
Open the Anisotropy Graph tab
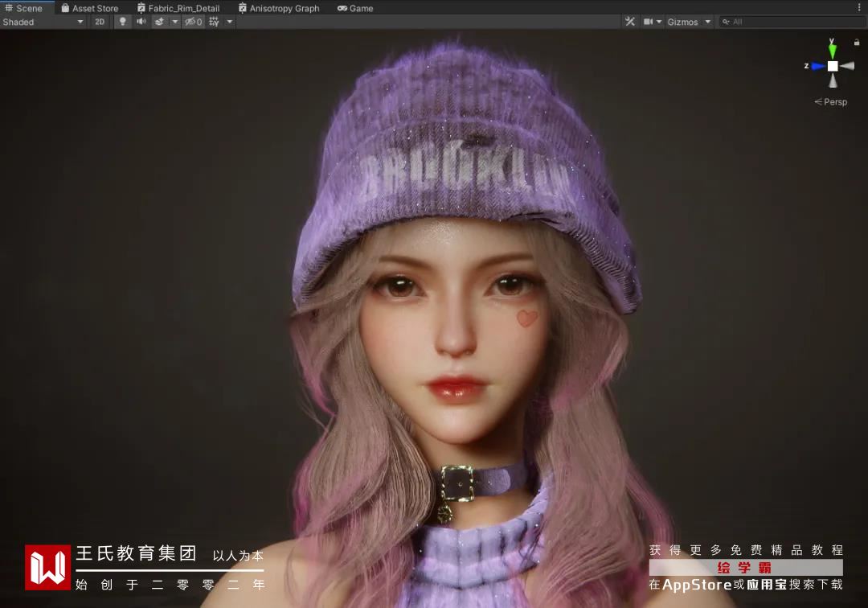tap(279, 8)
